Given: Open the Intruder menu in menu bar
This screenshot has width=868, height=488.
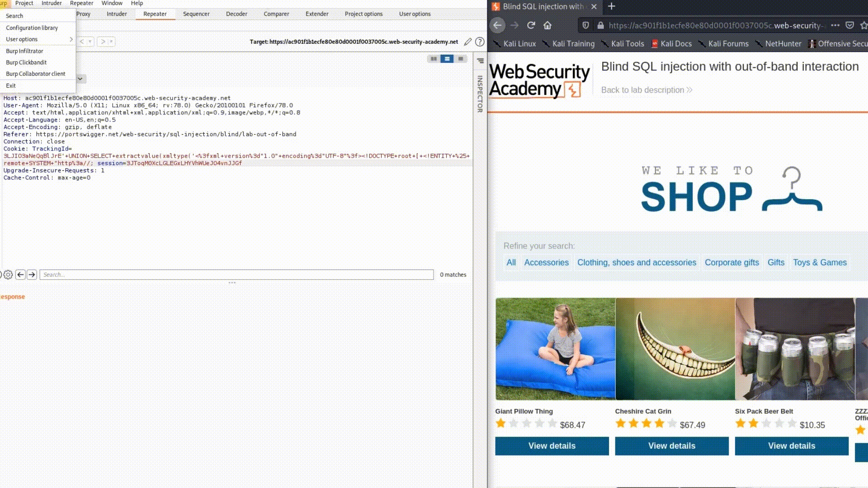Looking at the screenshot, I should pos(52,3).
